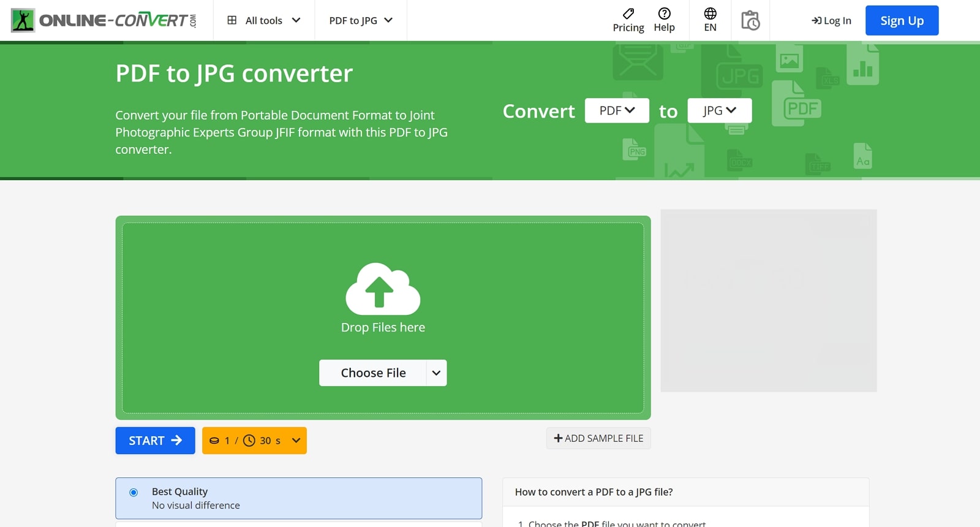Image resolution: width=980 pixels, height=527 pixels.
Task: Click the Drop Files here text
Action: point(383,327)
